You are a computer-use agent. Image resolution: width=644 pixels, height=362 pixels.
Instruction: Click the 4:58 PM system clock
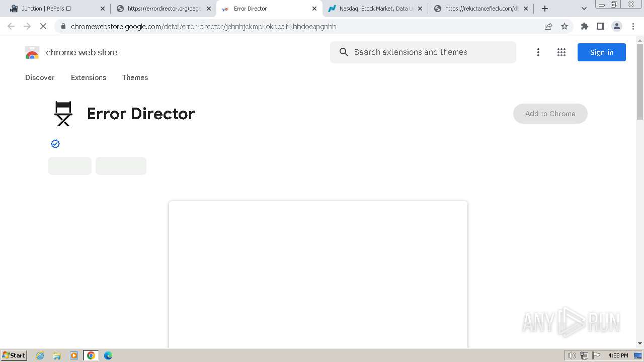click(x=618, y=355)
